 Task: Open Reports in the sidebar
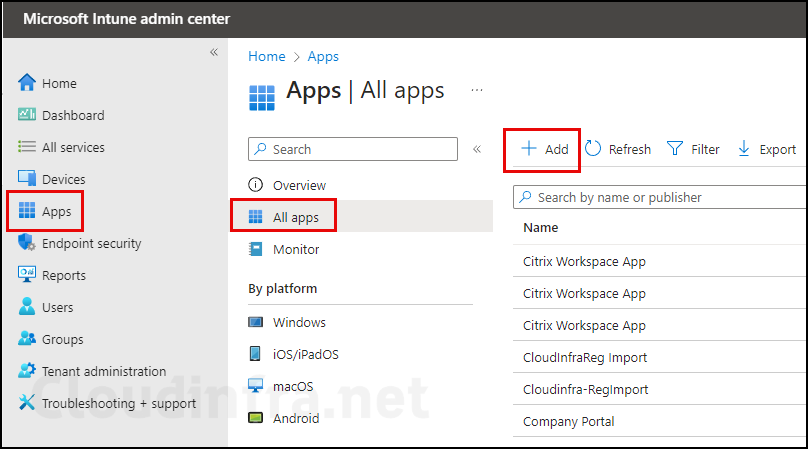[x=64, y=276]
